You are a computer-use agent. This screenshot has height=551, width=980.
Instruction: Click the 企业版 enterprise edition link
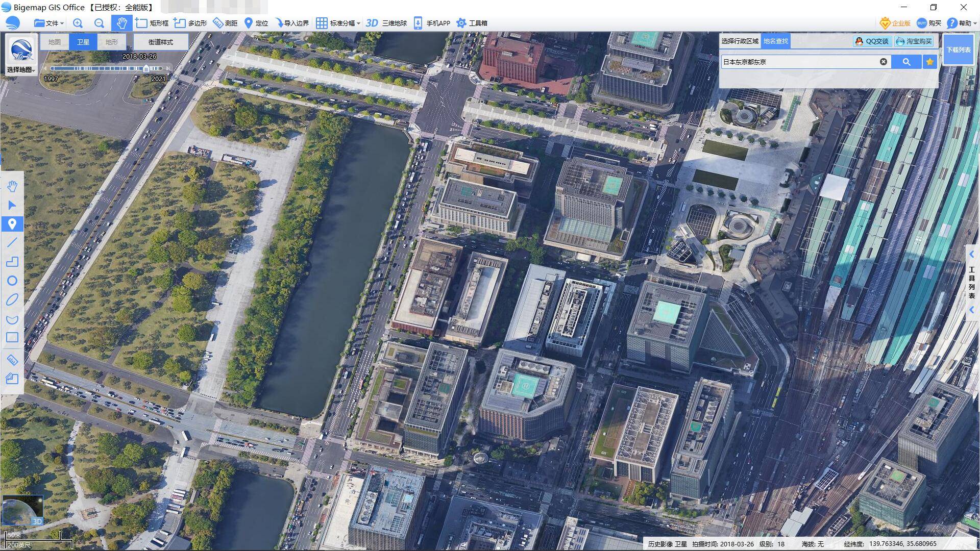pyautogui.click(x=895, y=23)
